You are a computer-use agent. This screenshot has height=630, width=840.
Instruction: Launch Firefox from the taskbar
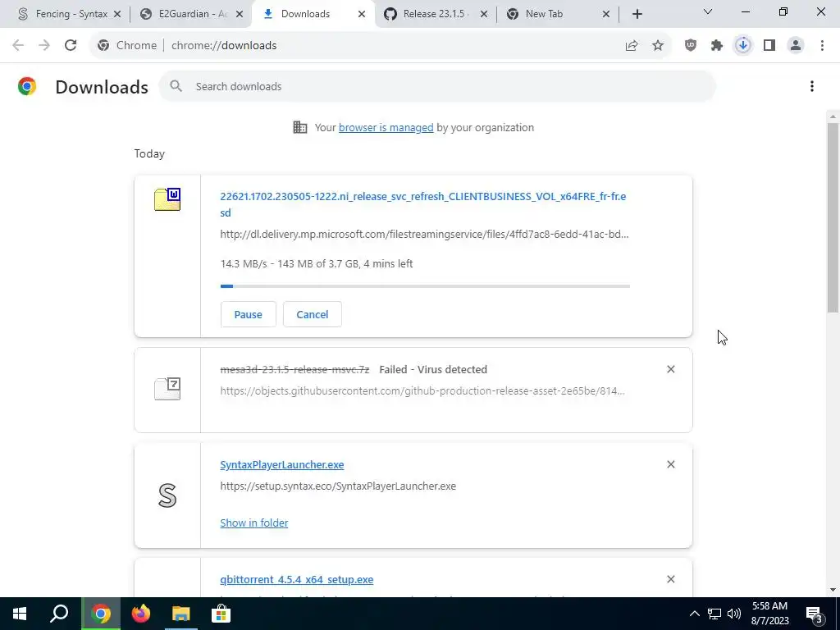tap(141, 614)
